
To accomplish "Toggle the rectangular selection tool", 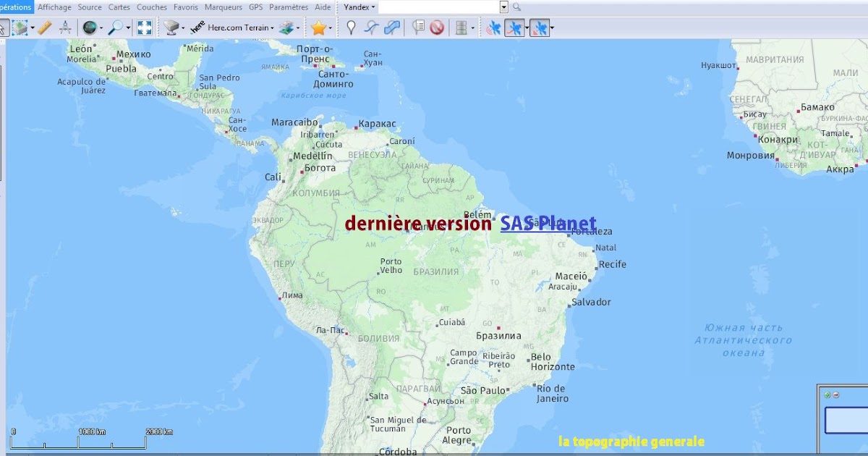I will (20, 28).
